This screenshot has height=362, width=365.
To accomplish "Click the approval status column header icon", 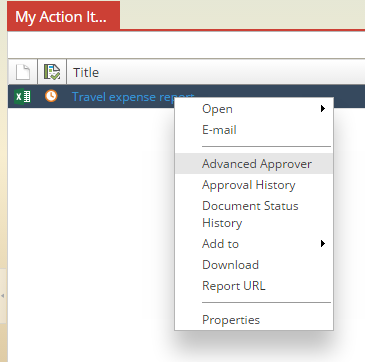I will coord(52,72).
